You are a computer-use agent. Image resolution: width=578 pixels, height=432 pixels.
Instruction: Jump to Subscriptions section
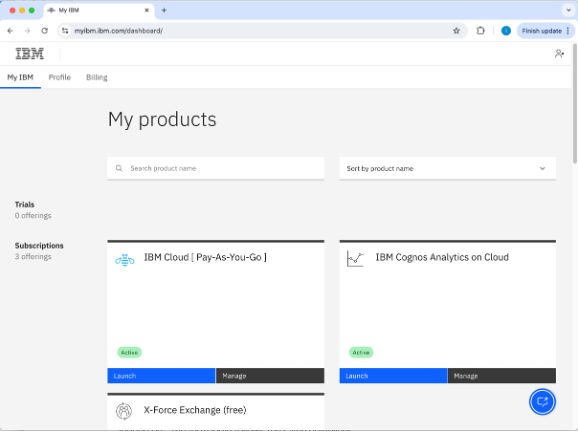39,245
